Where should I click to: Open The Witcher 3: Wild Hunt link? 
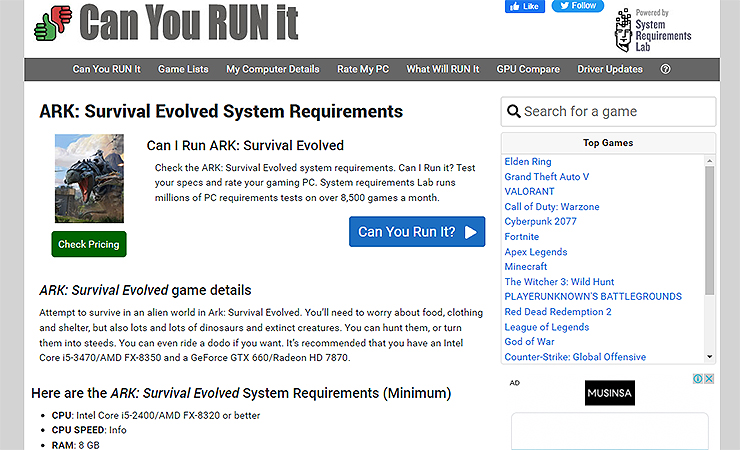559,282
